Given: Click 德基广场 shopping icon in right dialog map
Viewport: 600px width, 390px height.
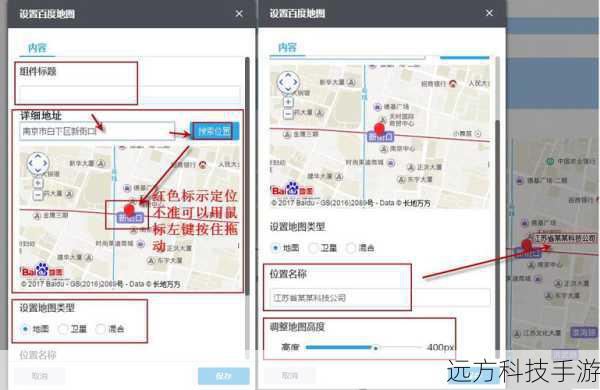Looking at the screenshot, I should [x=378, y=107].
